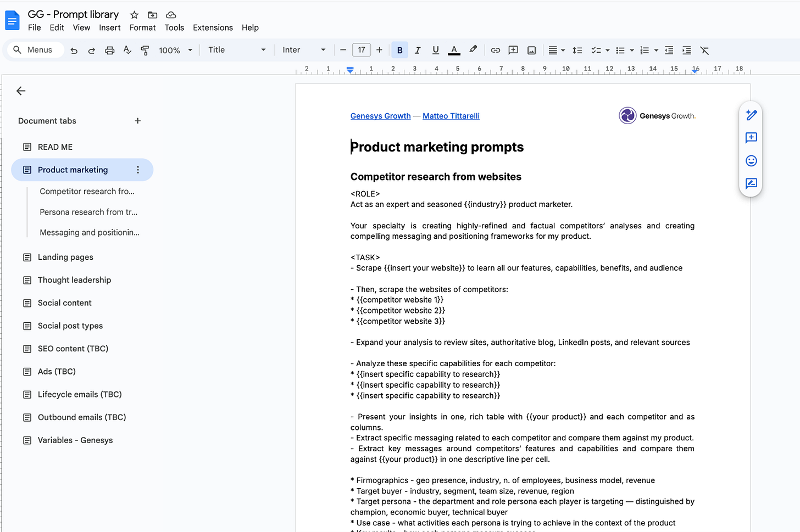Click the Undo arrow
The height and width of the screenshot is (532, 800).
tap(74, 51)
